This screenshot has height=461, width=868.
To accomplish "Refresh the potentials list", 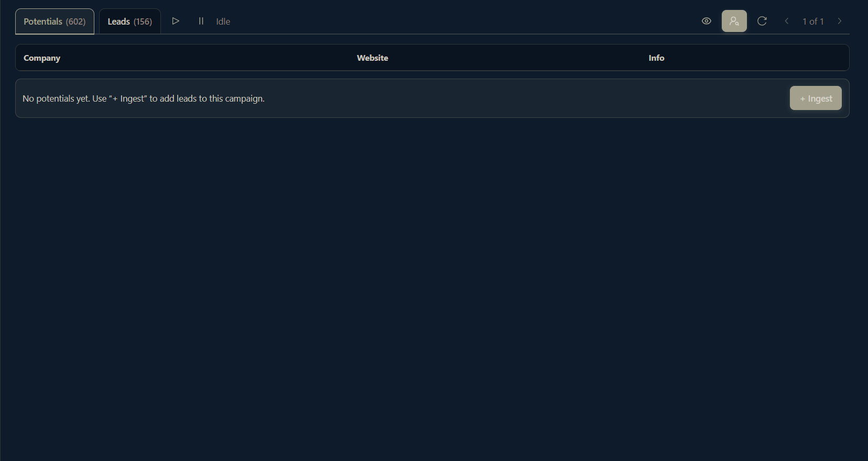I will pos(762,21).
